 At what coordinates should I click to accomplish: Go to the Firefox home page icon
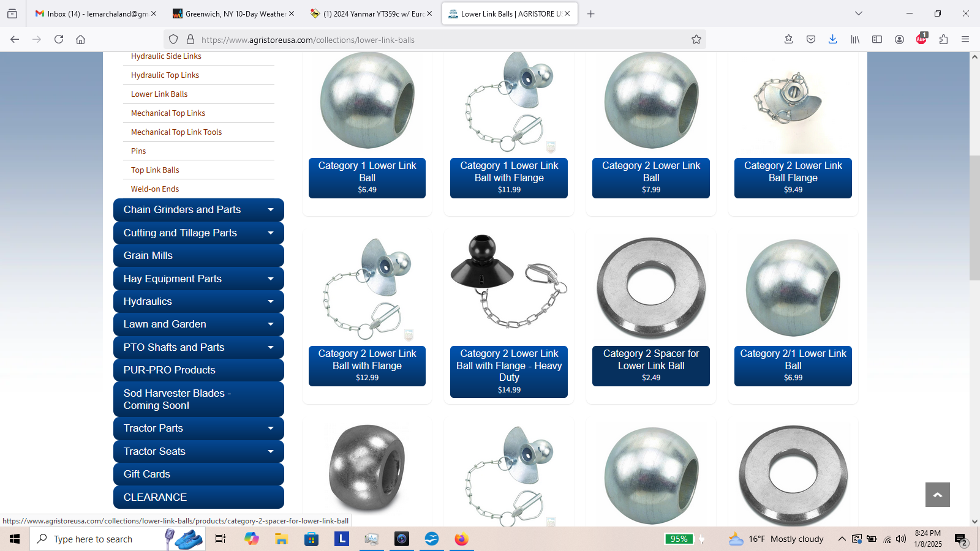(x=80, y=39)
